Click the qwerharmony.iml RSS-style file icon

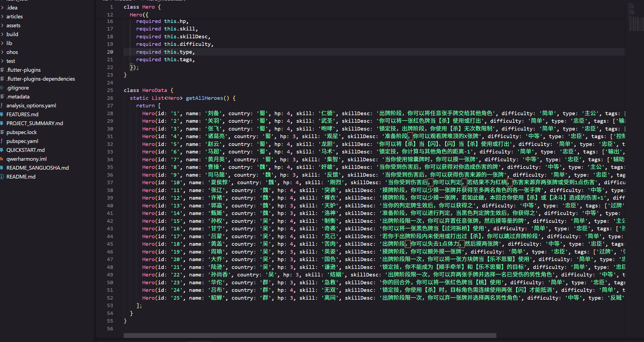[x=2, y=159]
